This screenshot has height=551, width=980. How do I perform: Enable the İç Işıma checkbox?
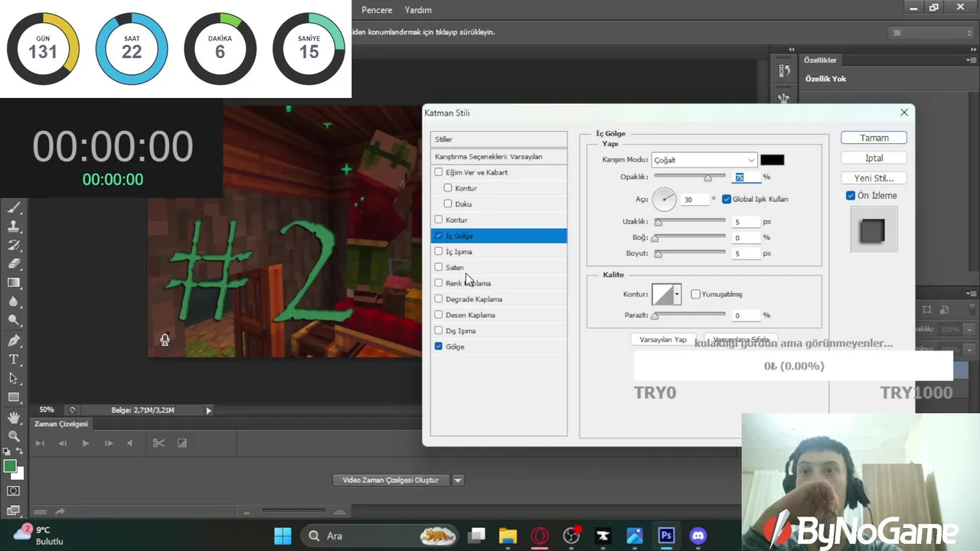point(439,252)
